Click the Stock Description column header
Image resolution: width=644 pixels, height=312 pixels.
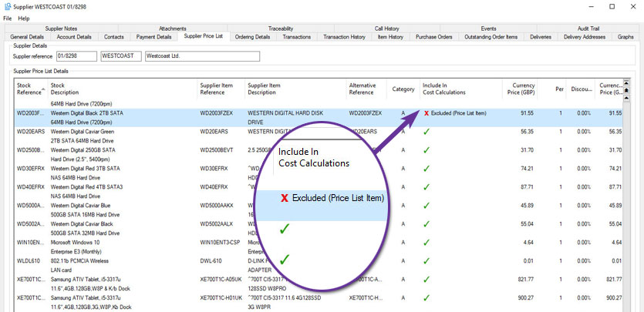tap(123, 89)
